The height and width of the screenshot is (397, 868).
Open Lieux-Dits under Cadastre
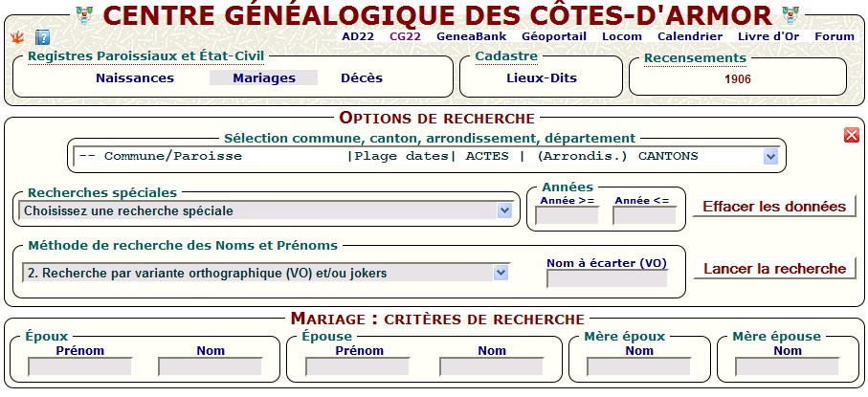coord(542,78)
